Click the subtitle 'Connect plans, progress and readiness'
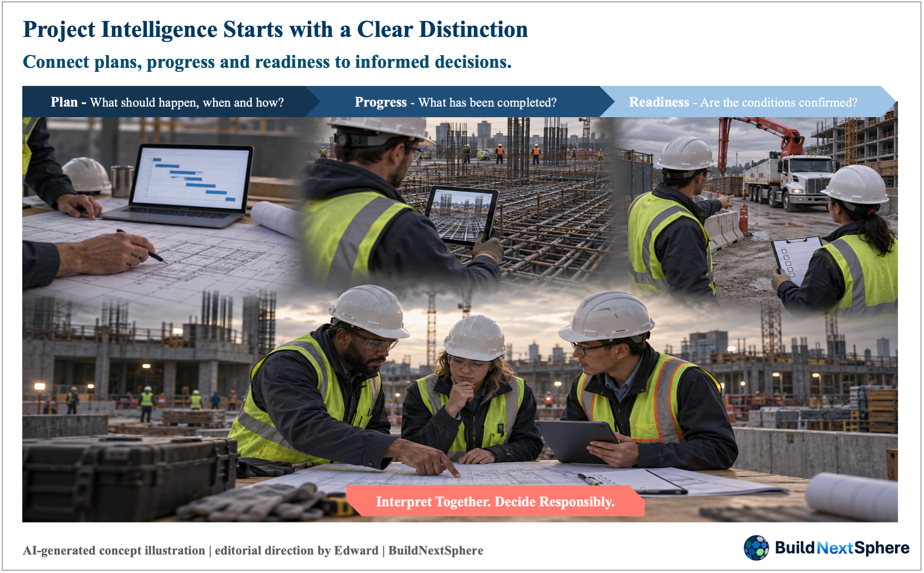The width and height of the screenshot is (924, 573). point(267,62)
